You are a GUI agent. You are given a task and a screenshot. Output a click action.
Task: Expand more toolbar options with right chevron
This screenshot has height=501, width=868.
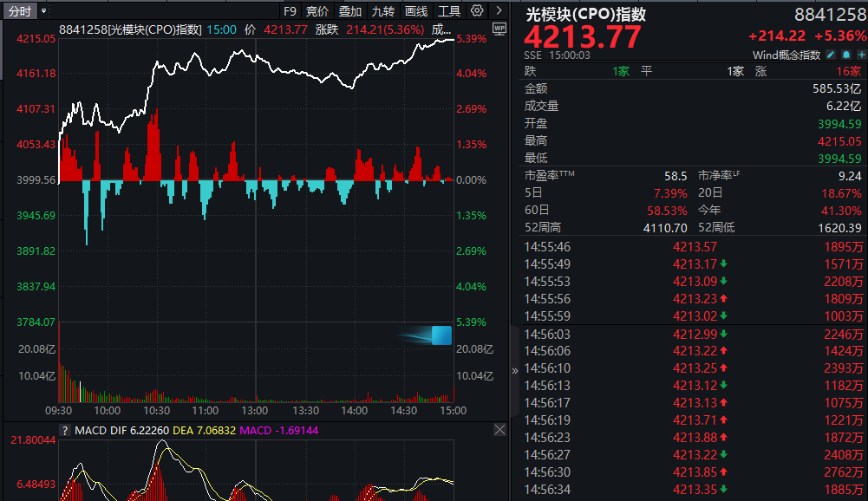click(499, 11)
